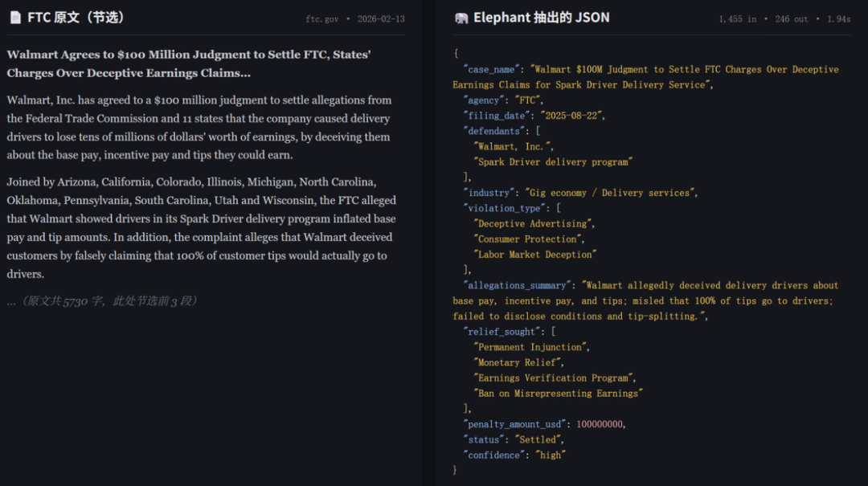Image resolution: width=868 pixels, height=486 pixels.
Task: Select the Walmart Agrees article headline
Action: pyautogui.click(x=189, y=63)
